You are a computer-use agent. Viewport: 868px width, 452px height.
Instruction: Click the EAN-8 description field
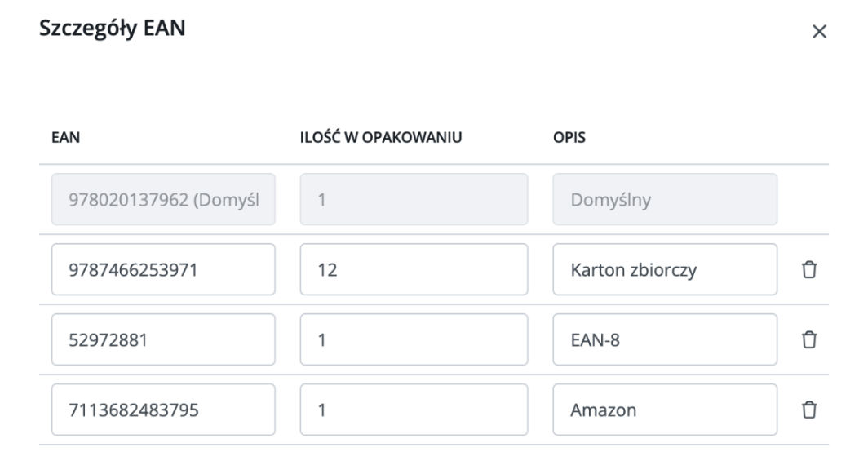[665, 339]
